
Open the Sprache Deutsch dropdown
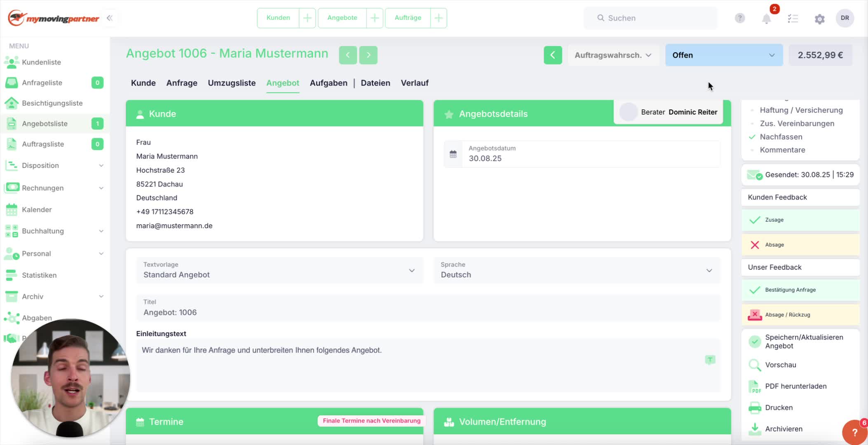577,270
